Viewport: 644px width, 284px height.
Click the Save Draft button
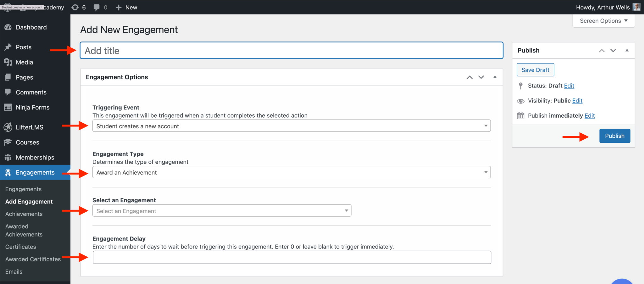pos(535,70)
